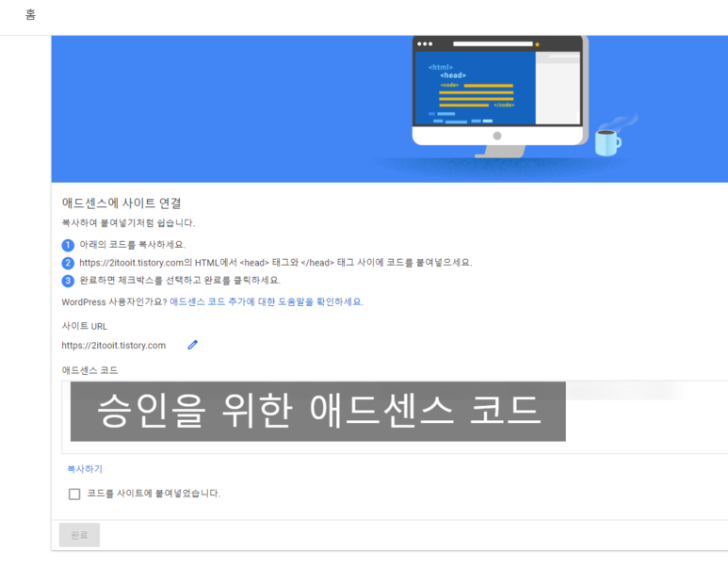Click the heading '애드센스에 사이트 연결'

pyautogui.click(x=121, y=203)
